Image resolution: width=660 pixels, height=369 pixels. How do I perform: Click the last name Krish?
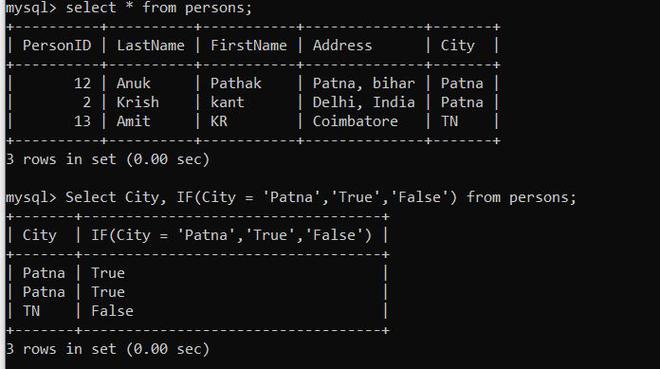pos(138,102)
